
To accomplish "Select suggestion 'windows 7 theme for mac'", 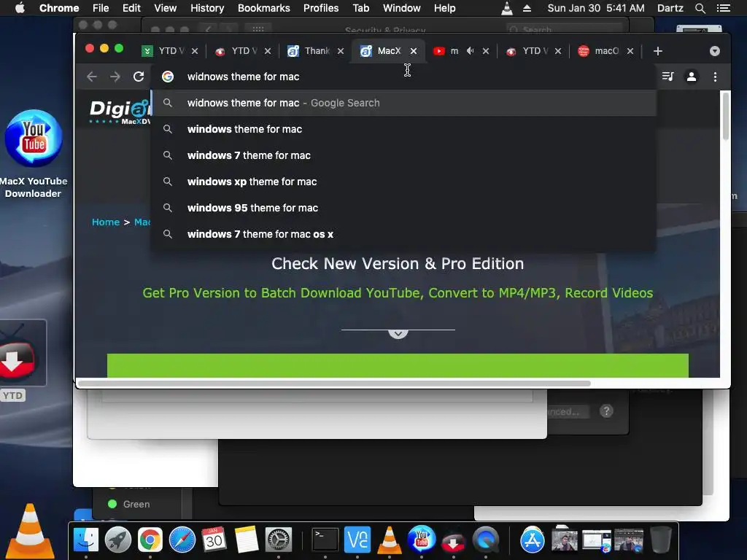I will pos(404,155).
